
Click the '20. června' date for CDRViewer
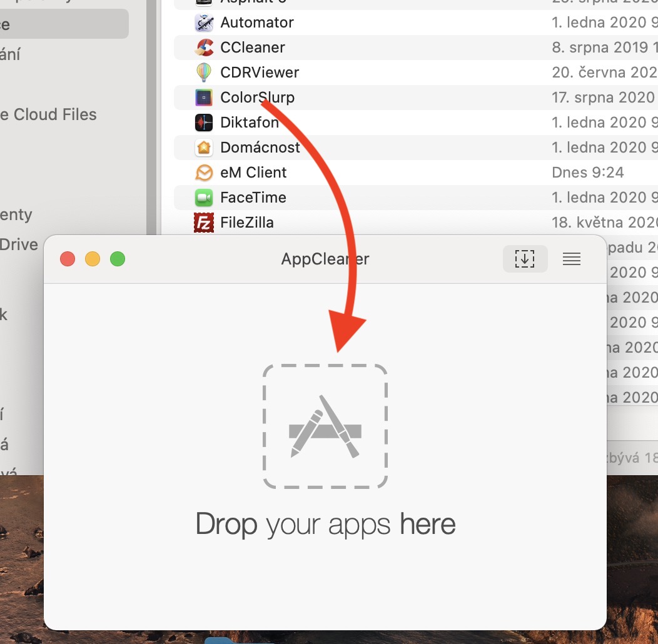(x=605, y=73)
